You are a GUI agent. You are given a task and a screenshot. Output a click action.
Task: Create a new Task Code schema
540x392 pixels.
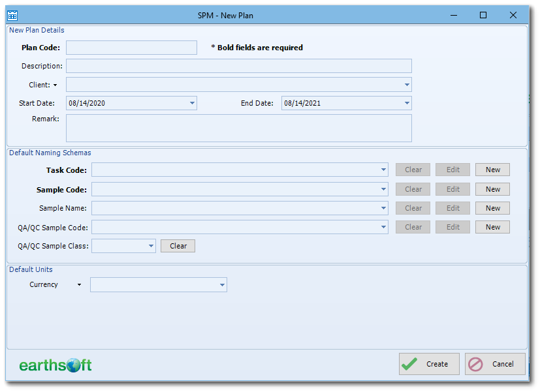[492, 169]
